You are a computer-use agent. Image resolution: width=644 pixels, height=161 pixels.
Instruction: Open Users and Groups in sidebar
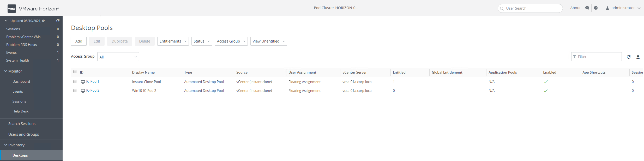23,134
